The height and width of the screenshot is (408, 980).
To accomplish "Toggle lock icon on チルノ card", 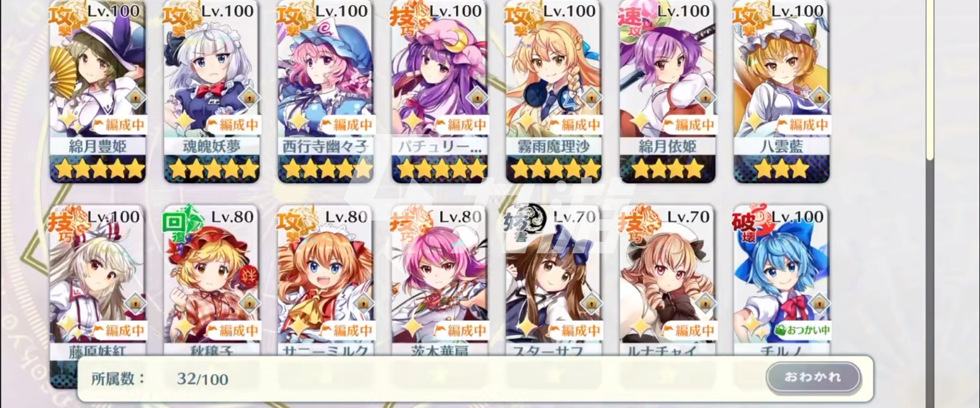I will point(819,304).
